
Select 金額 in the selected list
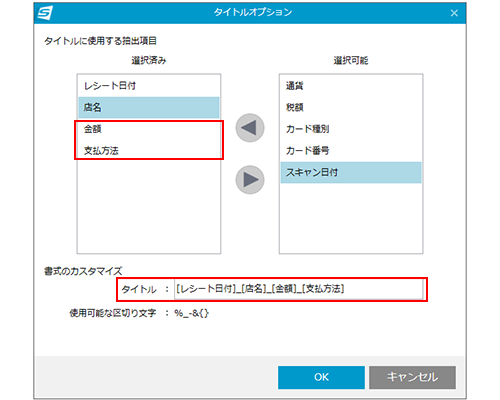click(149, 129)
